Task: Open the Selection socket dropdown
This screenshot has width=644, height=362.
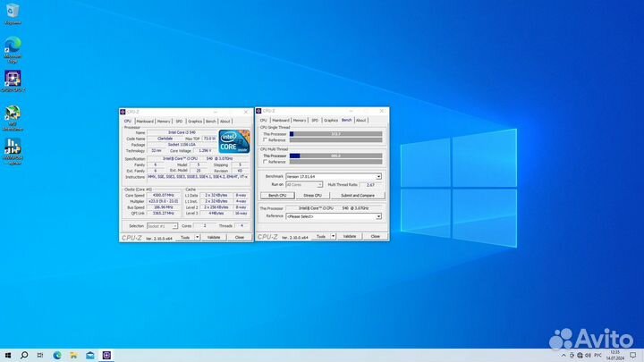Action: 162,226
